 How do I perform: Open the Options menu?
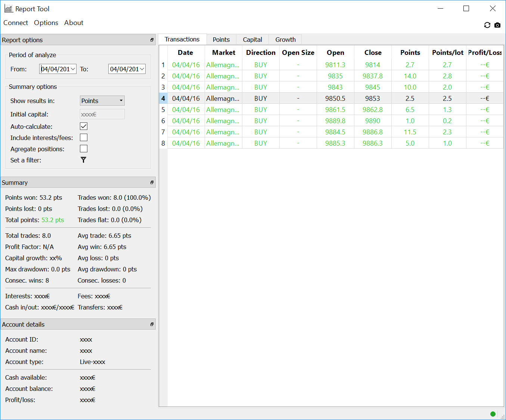point(46,23)
